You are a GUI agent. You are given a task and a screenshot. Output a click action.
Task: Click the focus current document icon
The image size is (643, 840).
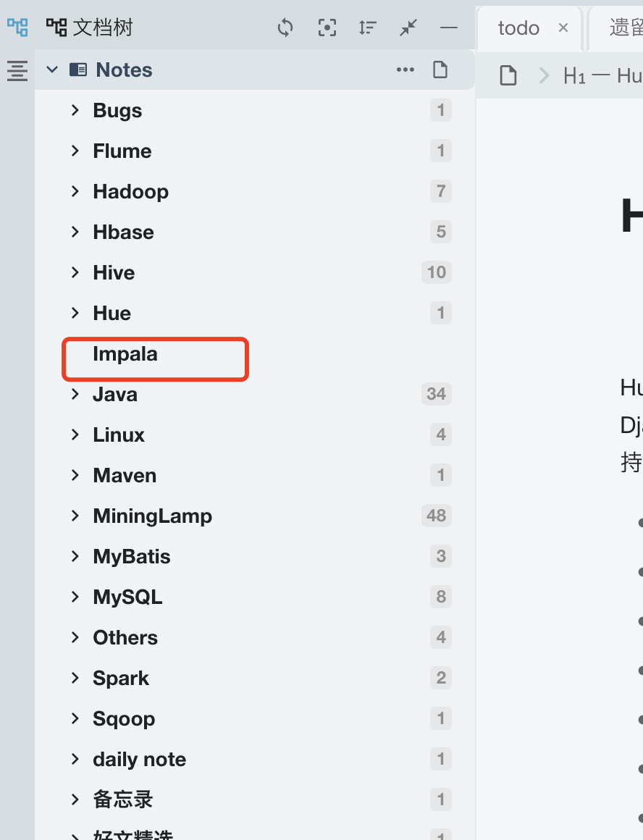coord(327,28)
